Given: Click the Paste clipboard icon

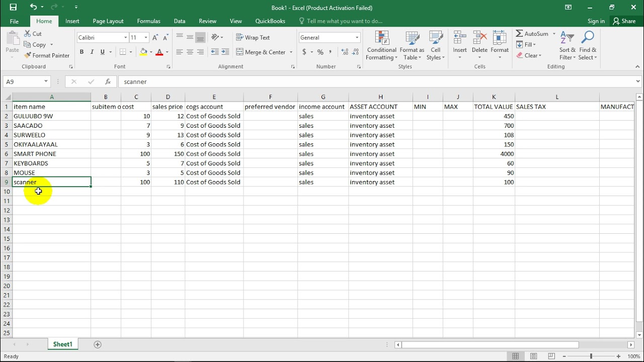Looking at the screenshot, I should (x=12, y=39).
